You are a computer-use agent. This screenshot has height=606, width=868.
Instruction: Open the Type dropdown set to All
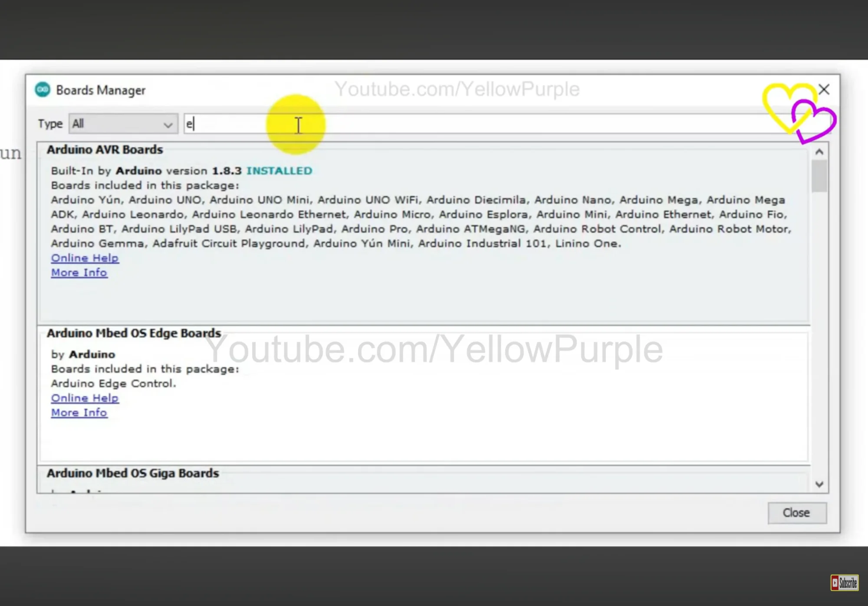[x=123, y=124]
